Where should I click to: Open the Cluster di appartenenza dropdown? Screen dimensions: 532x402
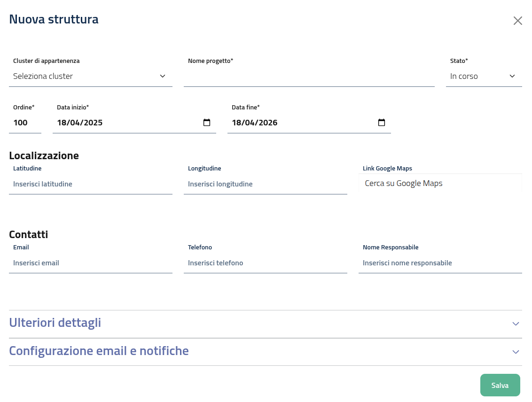tap(90, 76)
